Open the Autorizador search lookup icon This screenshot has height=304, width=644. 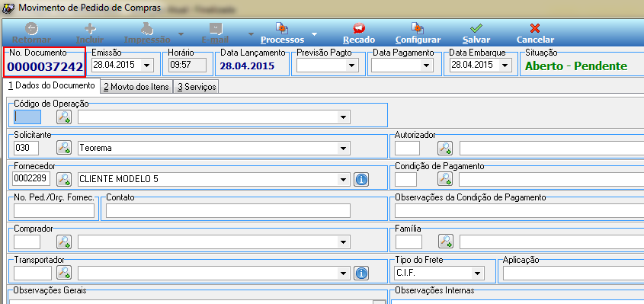[x=445, y=148]
